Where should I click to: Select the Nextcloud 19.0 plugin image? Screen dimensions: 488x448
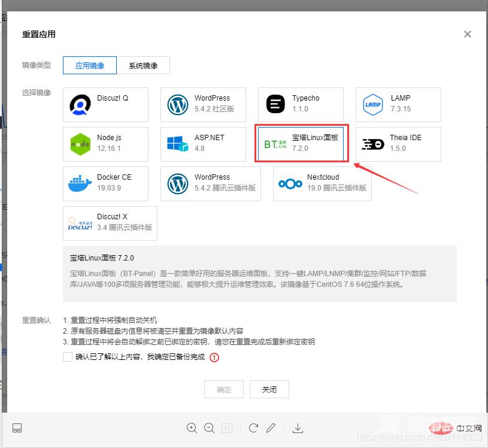coord(322,183)
